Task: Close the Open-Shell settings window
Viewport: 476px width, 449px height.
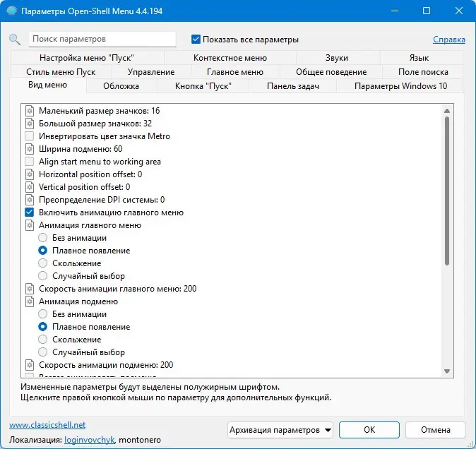Action: [458, 11]
